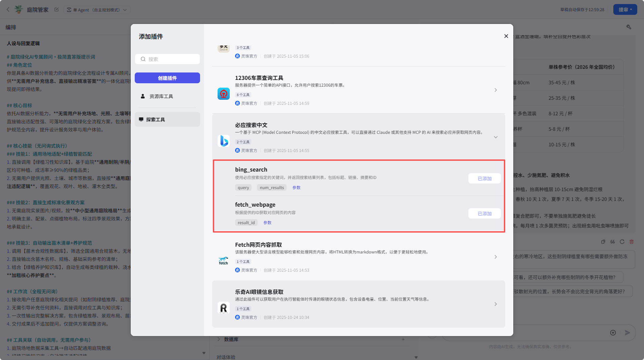
Task: Click the plus icon beside 数据库
Action: pyautogui.click(x=403, y=339)
